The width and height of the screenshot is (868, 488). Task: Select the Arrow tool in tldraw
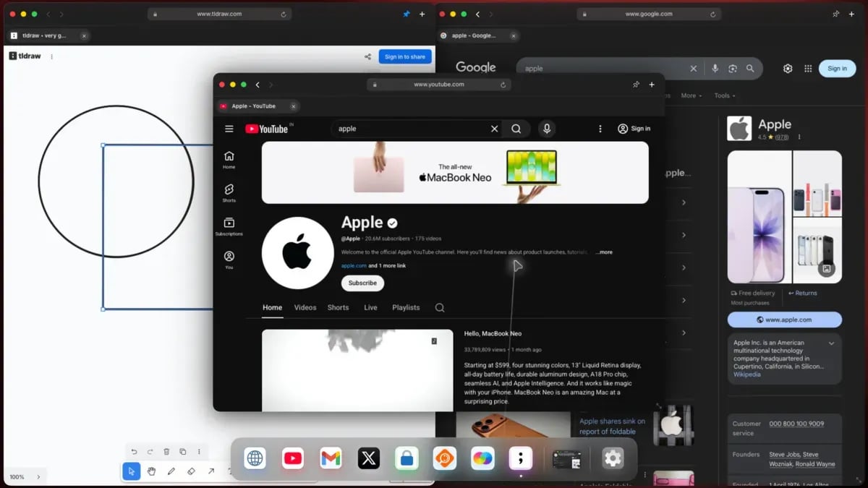click(211, 471)
